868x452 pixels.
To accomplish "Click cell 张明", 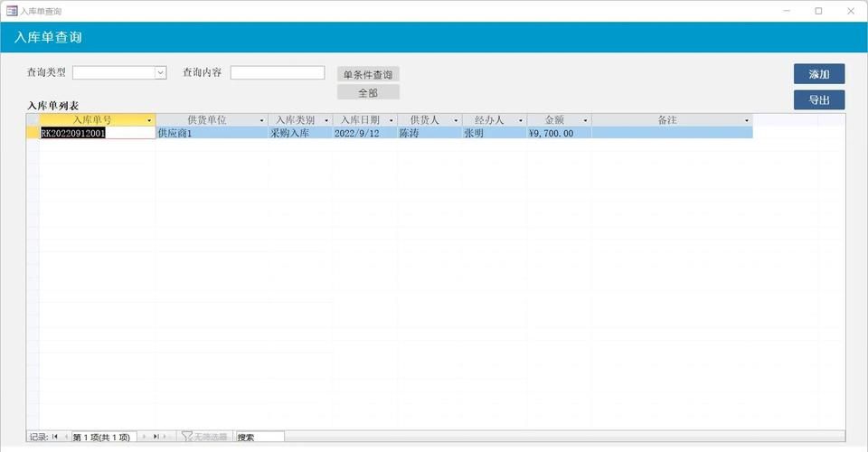I will (x=495, y=133).
